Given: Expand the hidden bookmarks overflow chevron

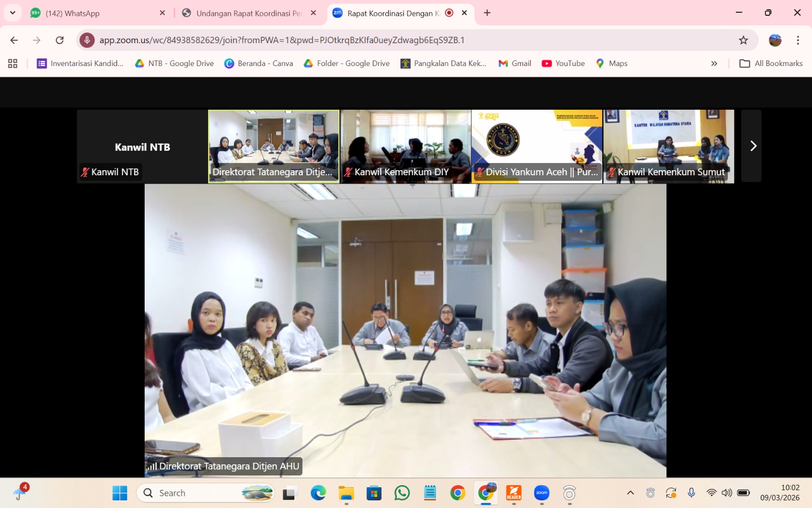Looking at the screenshot, I should pos(714,63).
